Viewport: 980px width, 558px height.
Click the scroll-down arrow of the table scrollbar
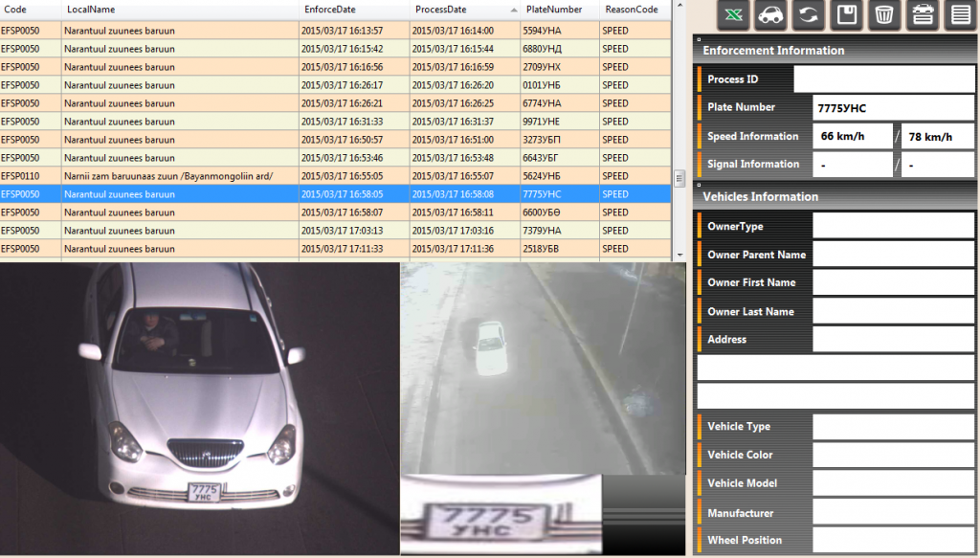(679, 256)
